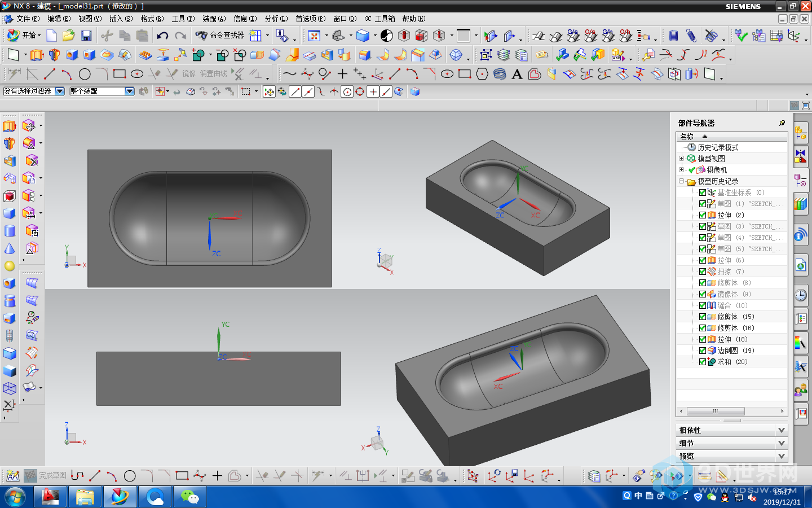The image size is (812, 508).
Task: Click the 部件导航器 panel title
Action: tap(696, 123)
